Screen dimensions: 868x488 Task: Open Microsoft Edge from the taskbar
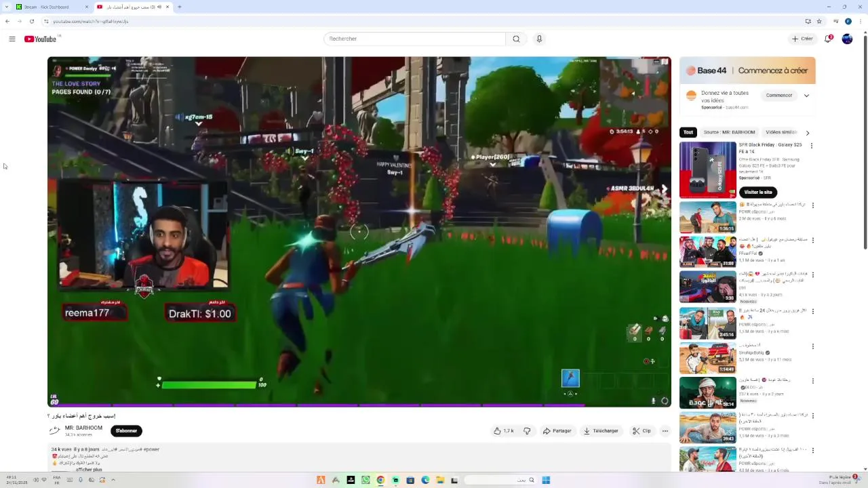coord(425,480)
